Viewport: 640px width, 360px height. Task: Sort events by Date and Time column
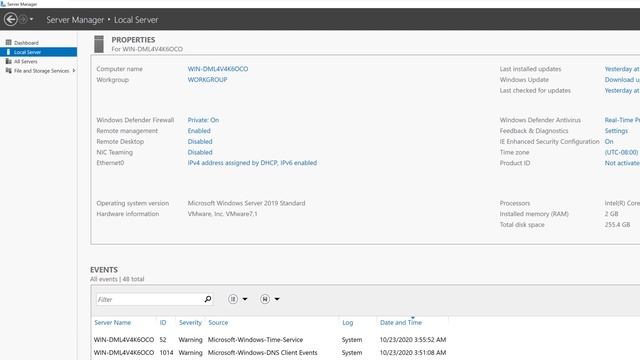pyautogui.click(x=401, y=322)
